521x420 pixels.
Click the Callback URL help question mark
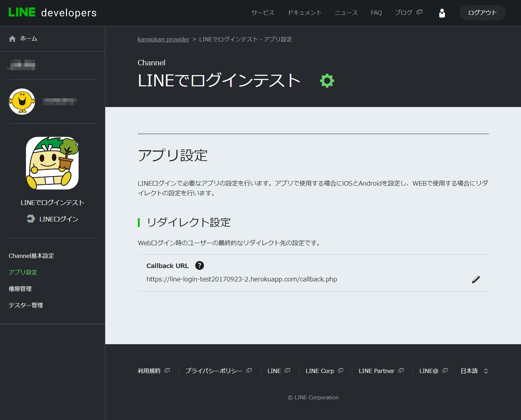(199, 266)
